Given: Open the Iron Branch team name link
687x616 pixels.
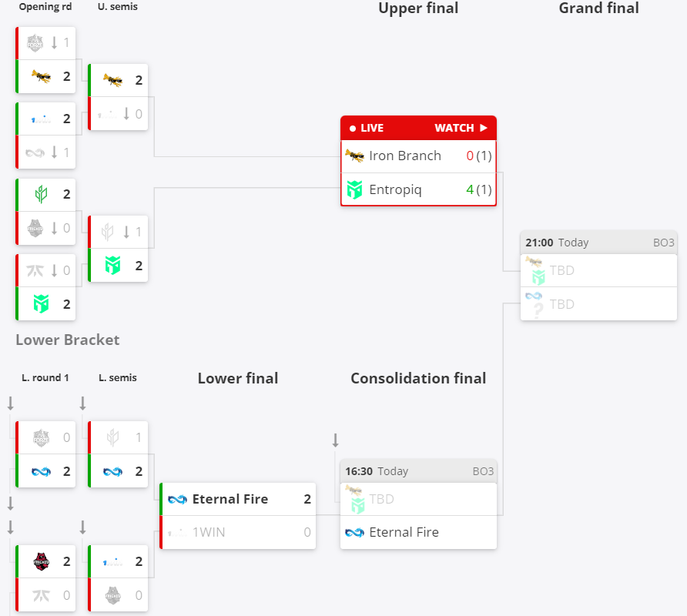Looking at the screenshot, I should (x=405, y=156).
